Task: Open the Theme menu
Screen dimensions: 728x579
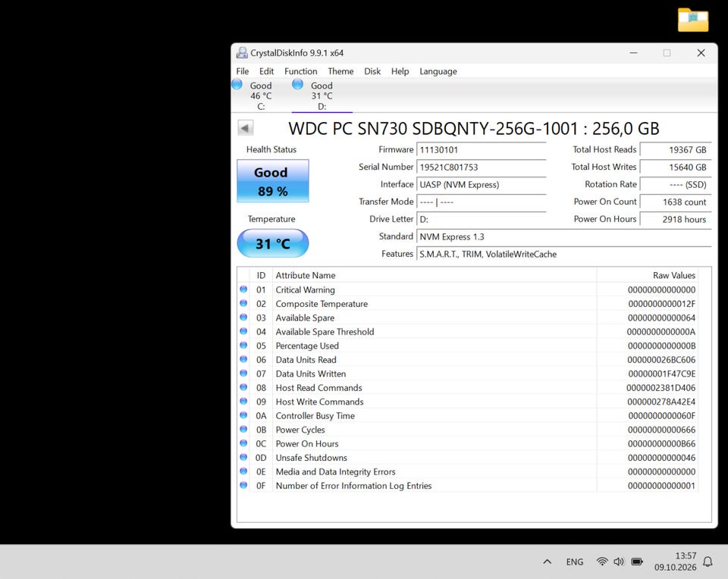Action: 340,71
